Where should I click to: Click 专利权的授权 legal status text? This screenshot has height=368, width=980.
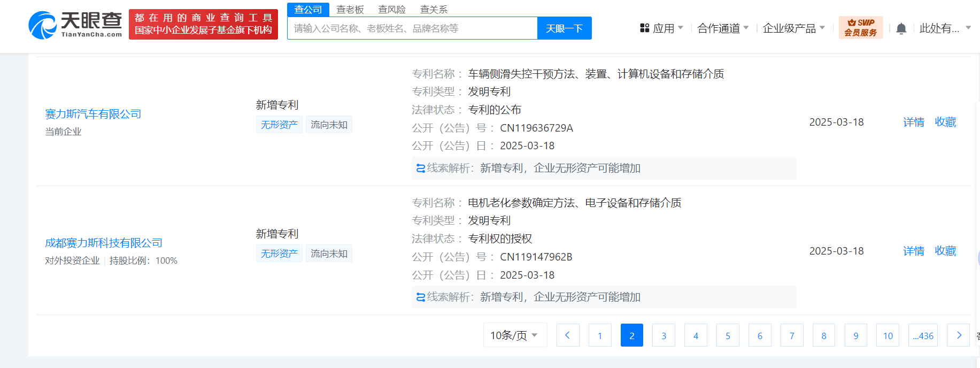500,239
